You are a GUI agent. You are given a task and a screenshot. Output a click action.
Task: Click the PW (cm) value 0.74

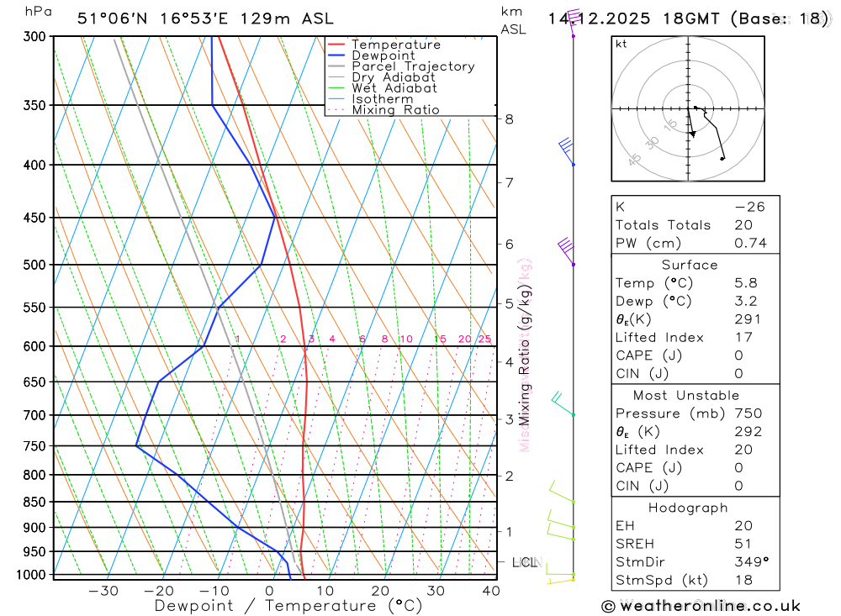pos(750,243)
